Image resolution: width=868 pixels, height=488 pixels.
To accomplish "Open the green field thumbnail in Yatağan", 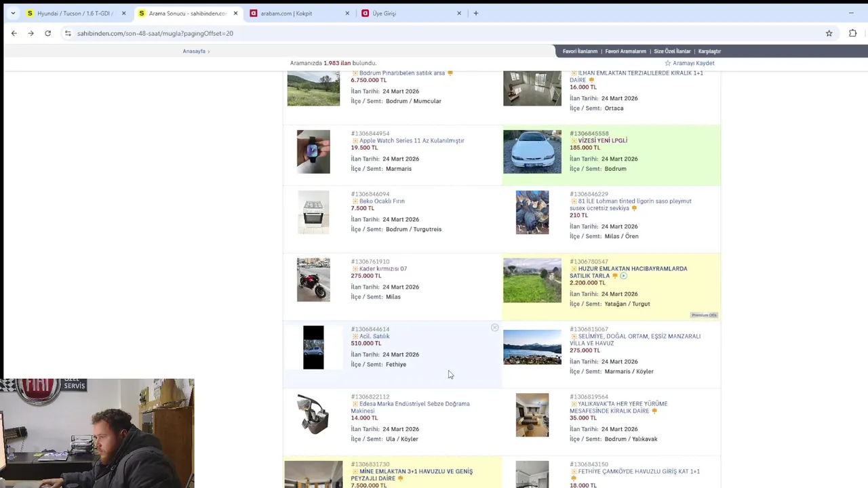I will 532,281.
